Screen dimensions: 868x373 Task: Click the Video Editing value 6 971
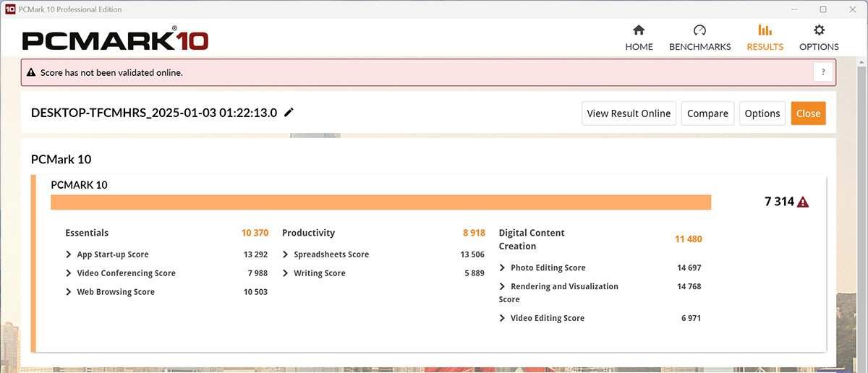point(691,318)
